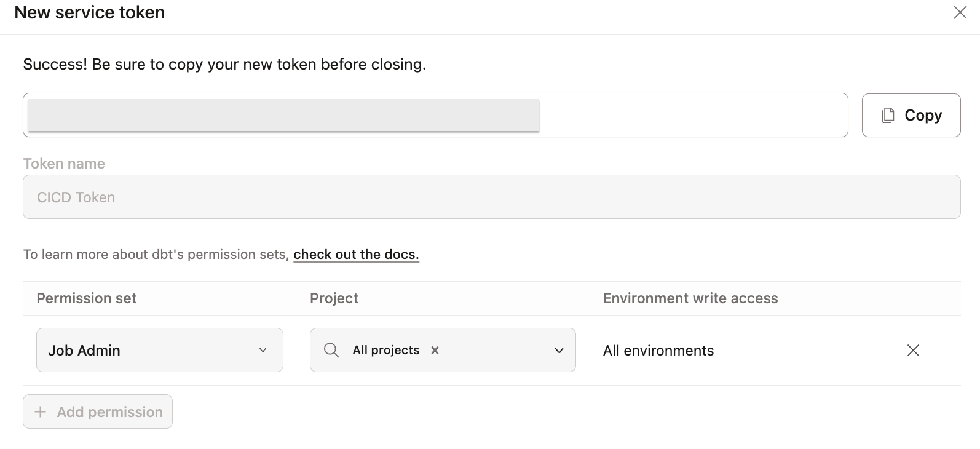The height and width of the screenshot is (449, 980).
Task: Remove the All projects chip via its X
Action: click(435, 350)
